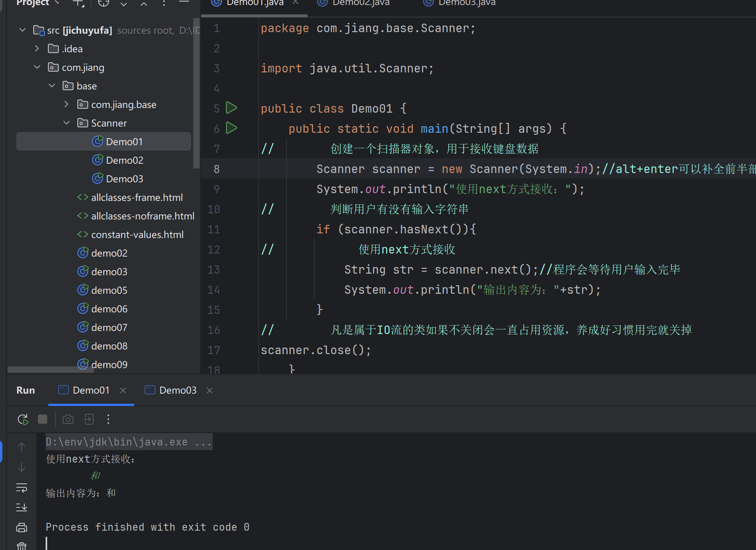Expand the com.jiang.base package
Viewport: 756px width, 550px height.
pyautogui.click(x=67, y=105)
